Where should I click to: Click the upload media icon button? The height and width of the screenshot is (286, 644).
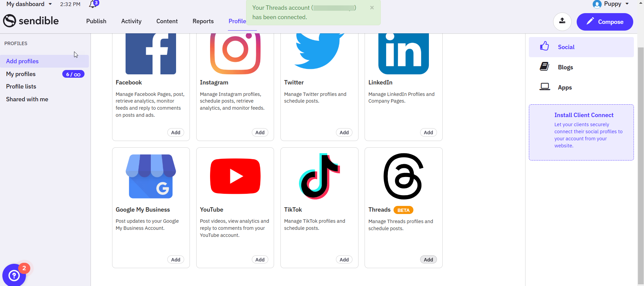562,22
